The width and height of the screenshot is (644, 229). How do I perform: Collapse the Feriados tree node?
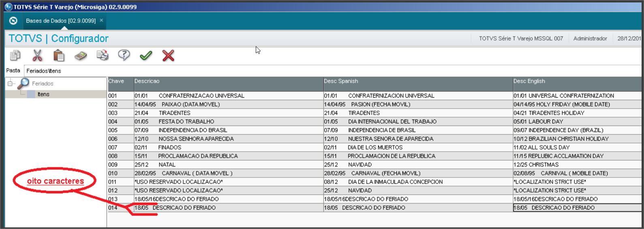(x=10, y=83)
